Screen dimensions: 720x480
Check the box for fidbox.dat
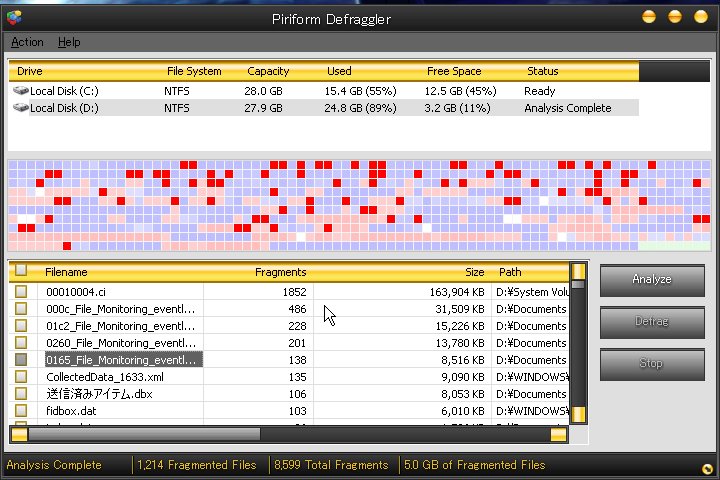[21, 411]
